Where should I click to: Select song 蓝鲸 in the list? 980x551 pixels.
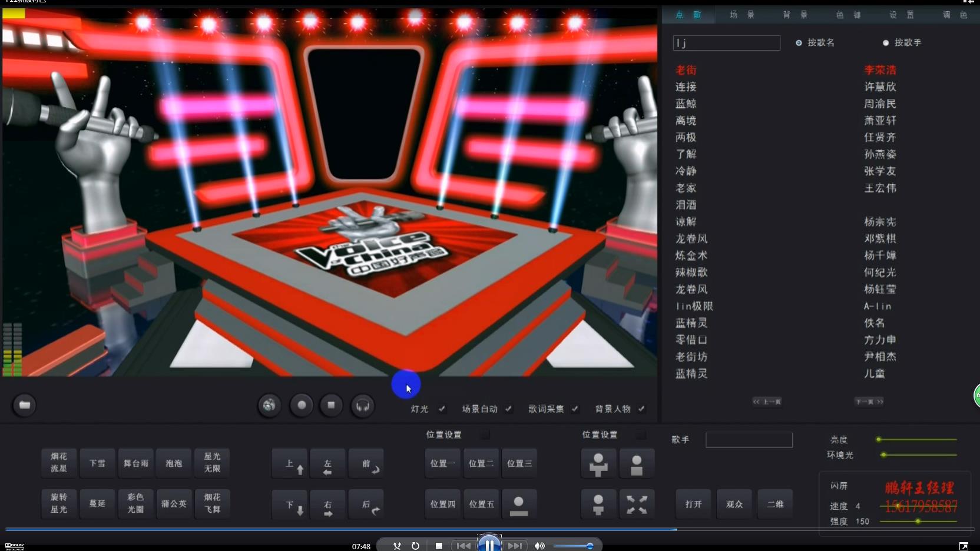pyautogui.click(x=686, y=104)
